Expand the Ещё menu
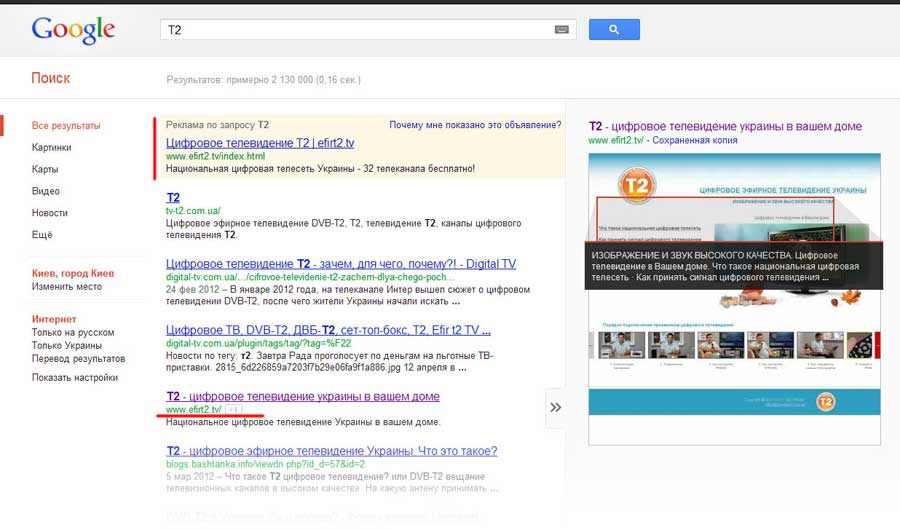This screenshot has width=900, height=530. 42,235
